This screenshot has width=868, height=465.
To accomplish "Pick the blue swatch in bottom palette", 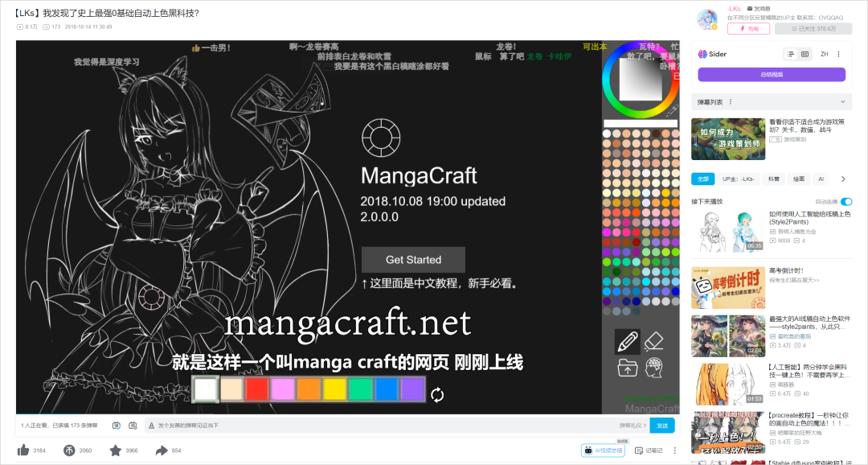I will coord(387,389).
